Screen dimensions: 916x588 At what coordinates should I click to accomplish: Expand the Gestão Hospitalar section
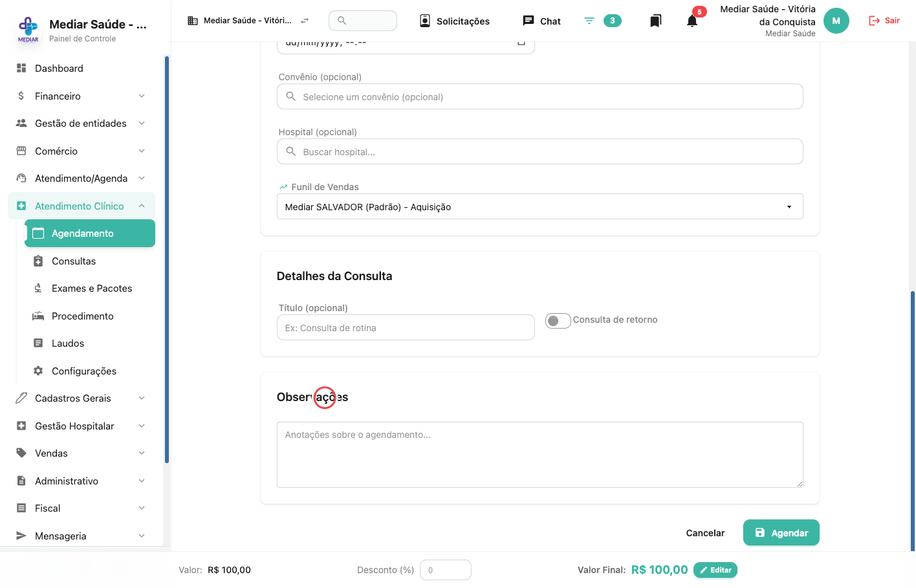[82, 426]
